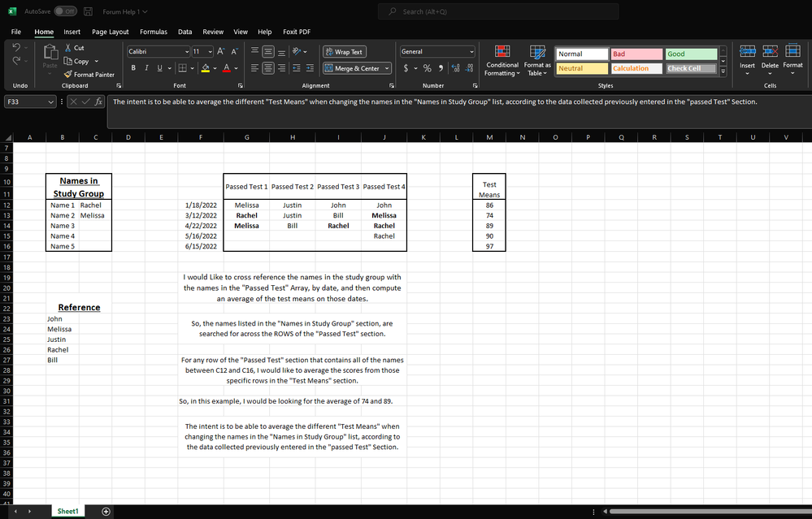Click the Wrap Text button
This screenshot has width=812, height=519.
pyautogui.click(x=345, y=52)
